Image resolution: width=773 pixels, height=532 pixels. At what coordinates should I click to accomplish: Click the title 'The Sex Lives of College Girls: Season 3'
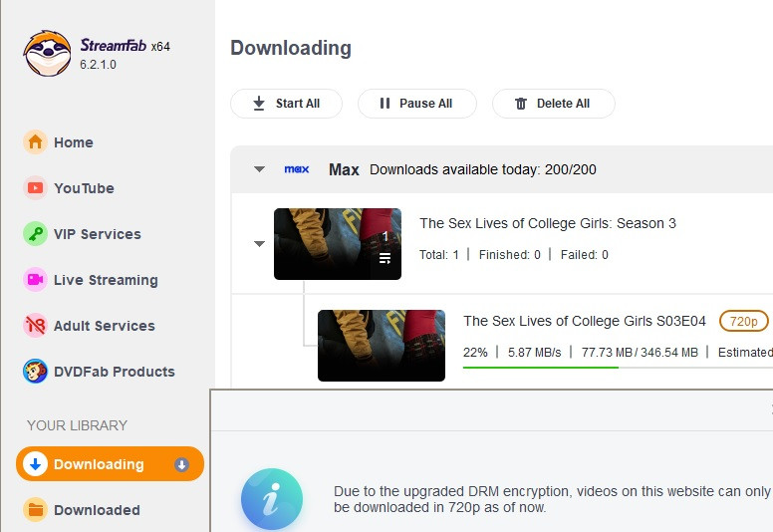(548, 223)
